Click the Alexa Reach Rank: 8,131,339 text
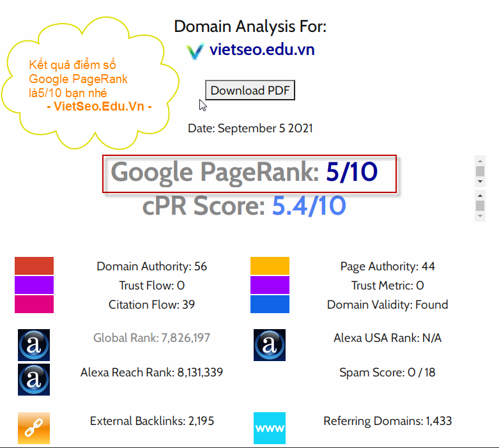This screenshot has height=448, width=499. point(152,372)
